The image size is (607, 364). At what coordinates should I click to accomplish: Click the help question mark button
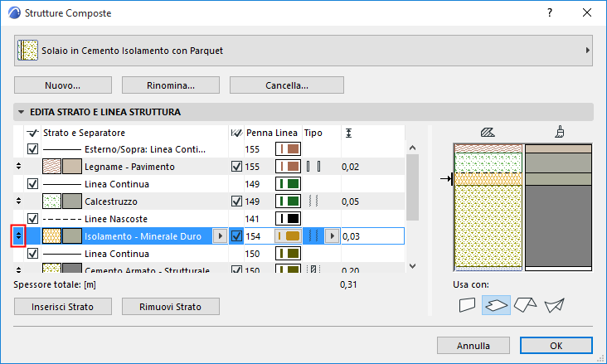click(x=550, y=12)
